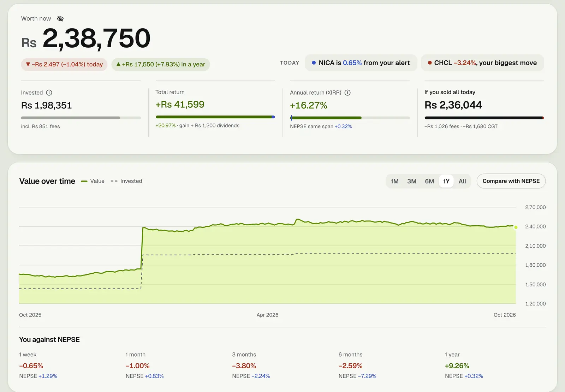Open the NICA alert chip

(361, 63)
